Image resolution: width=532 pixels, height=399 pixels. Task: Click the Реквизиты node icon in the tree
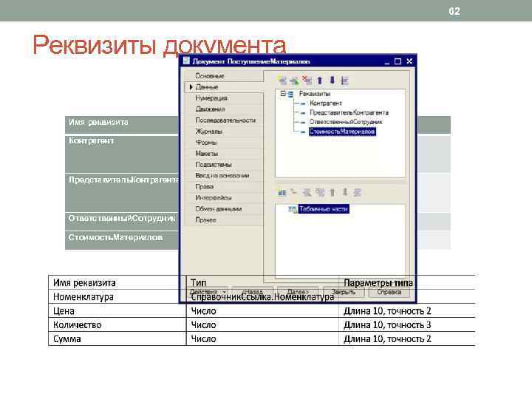[291, 94]
